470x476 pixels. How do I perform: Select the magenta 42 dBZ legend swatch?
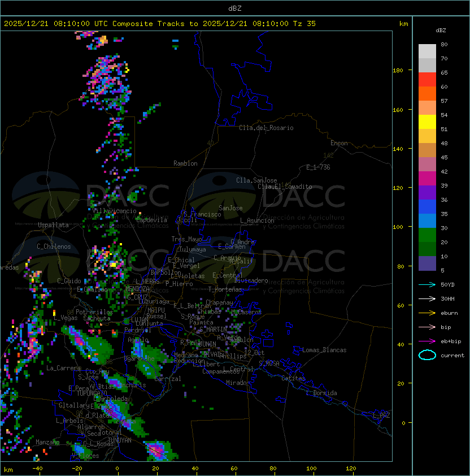coord(427,179)
